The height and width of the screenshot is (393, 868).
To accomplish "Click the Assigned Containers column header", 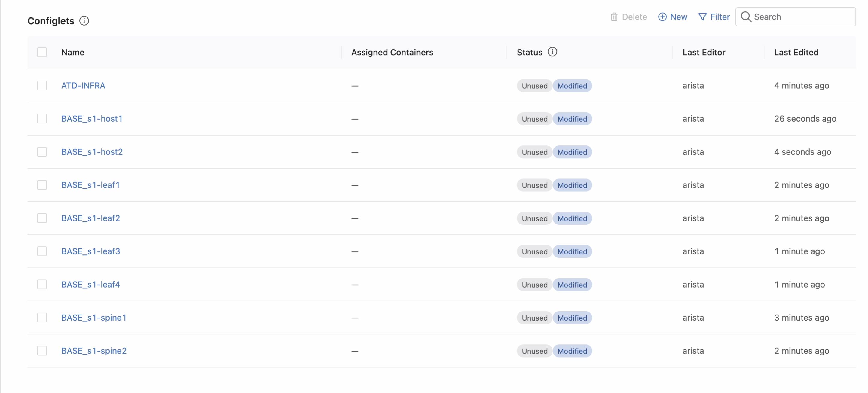I will click(x=392, y=52).
